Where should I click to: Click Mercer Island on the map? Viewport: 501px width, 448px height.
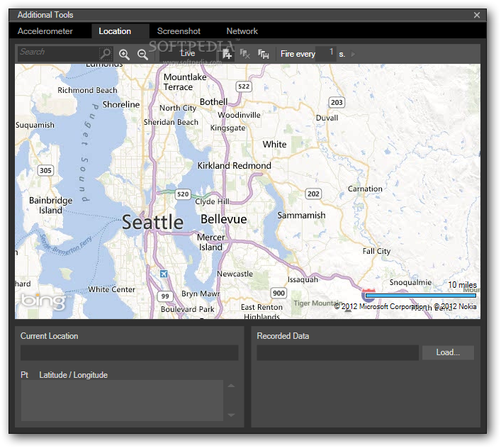click(210, 242)
